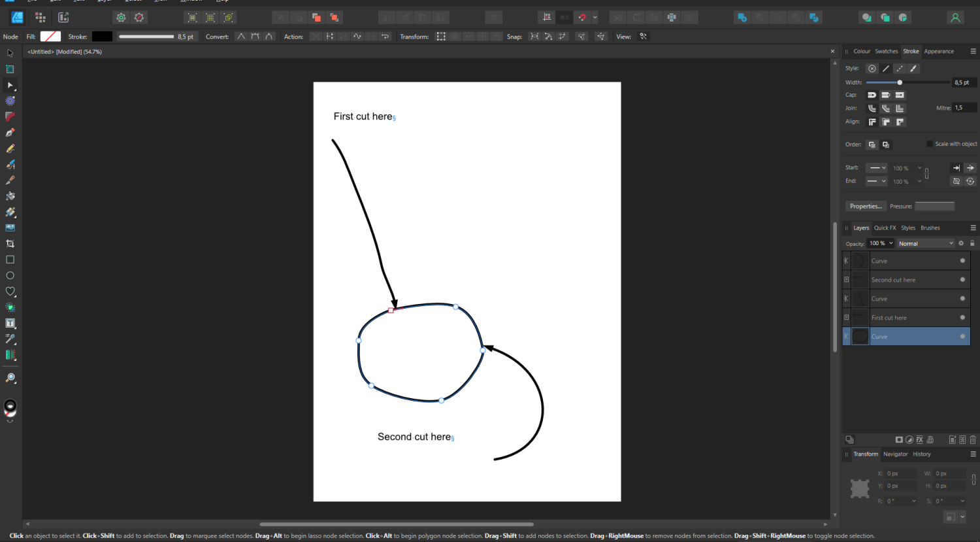980x542 pixels.
Task: Click the Properties button in Stroke panel
Action: pyautogui.click(x=866, y=206)
